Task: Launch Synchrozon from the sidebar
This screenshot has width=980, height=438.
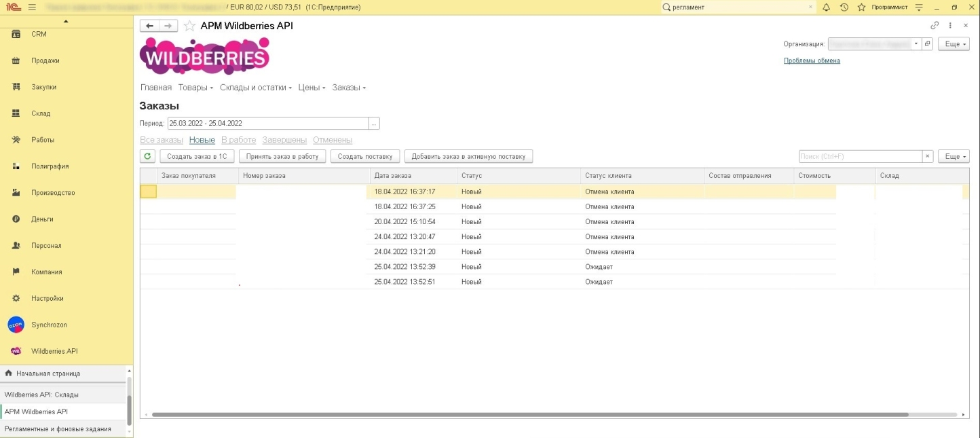Action: (49, 325)
